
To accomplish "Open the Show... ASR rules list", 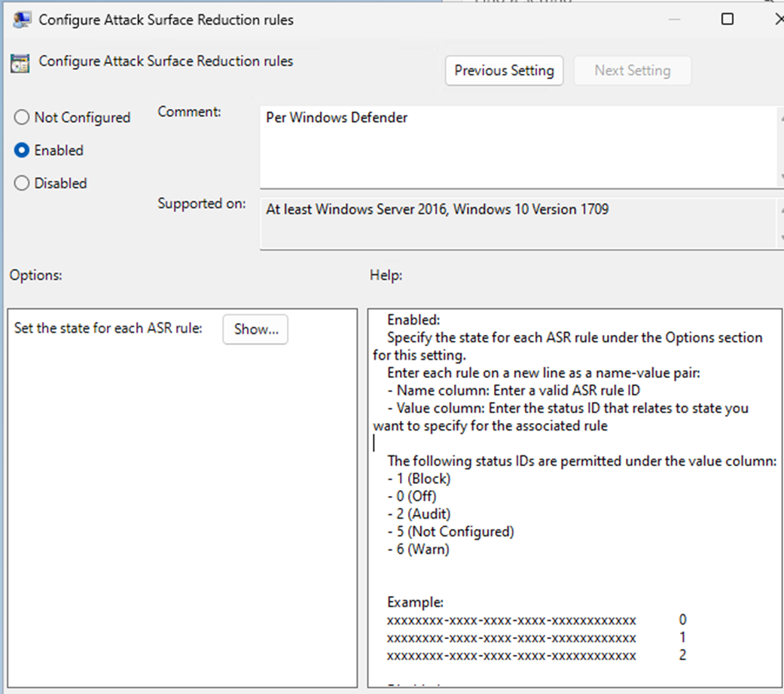I will (255, 329).
